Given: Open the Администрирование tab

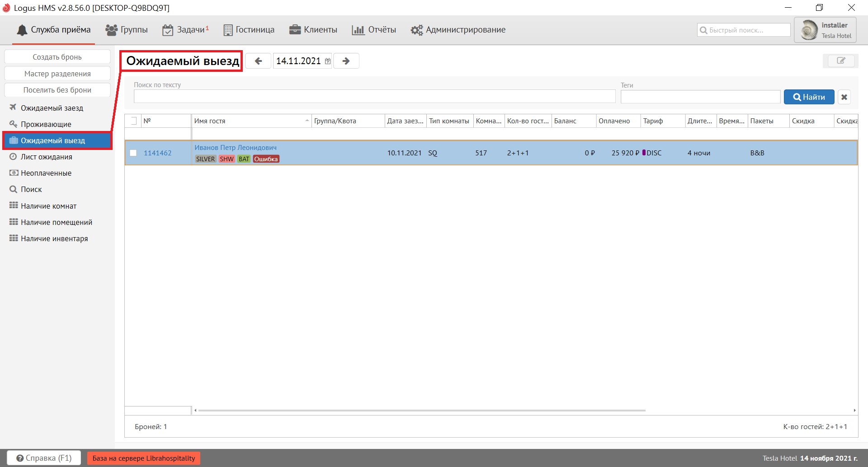Looking at the screenshot, I should coord(458,30).
